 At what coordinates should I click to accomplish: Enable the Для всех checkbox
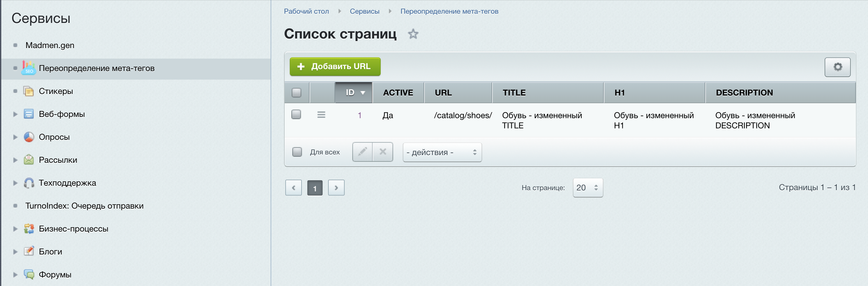[x=297, y=152]
